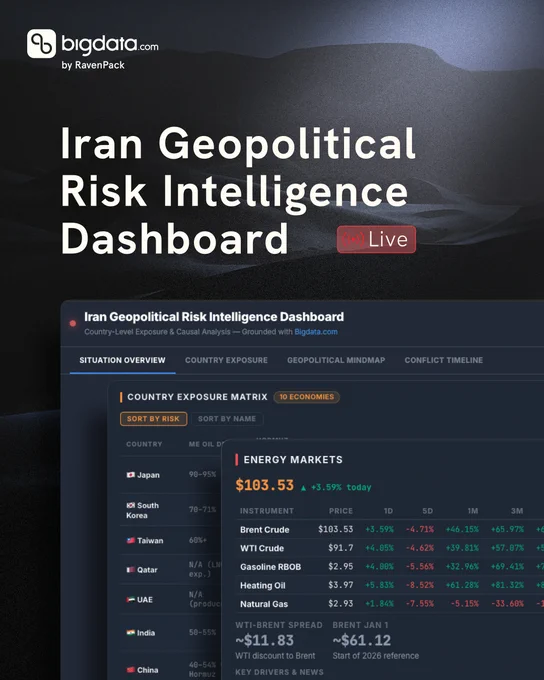The image size is (544, 680).
Task: Click WTI Crude price $91.7
Action: tap(341, 548)
